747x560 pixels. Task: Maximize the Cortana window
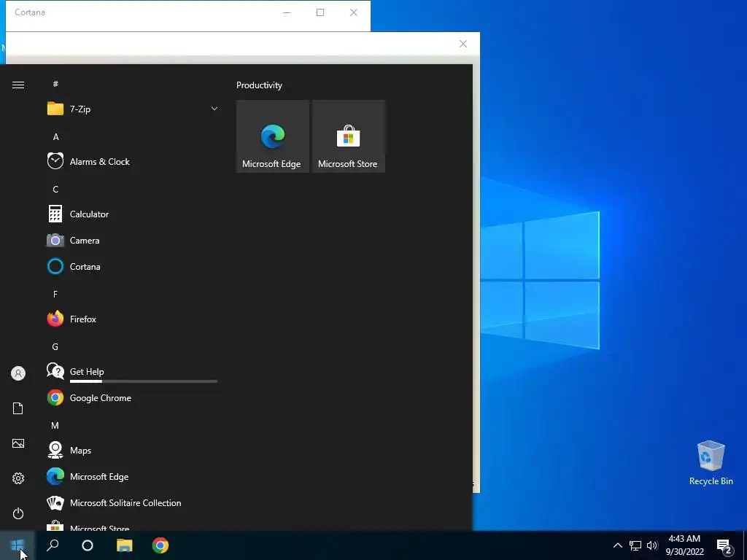[320, 12]
